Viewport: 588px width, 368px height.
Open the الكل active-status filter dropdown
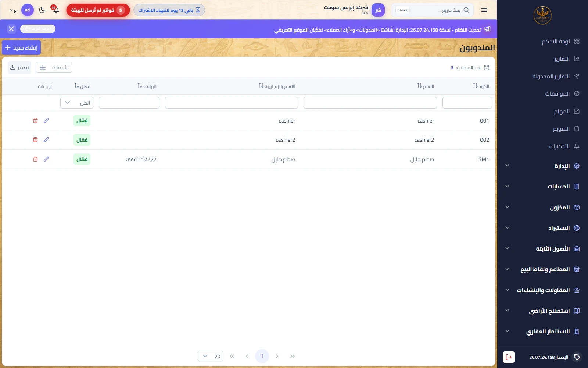coord(77,103)
